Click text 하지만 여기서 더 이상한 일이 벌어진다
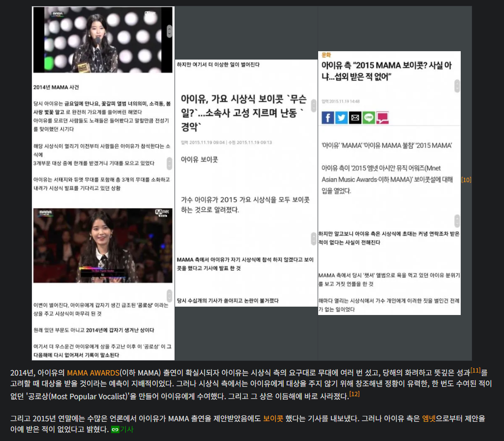The height and width of the screenshot is (441, 504). (x=218, y=64)
